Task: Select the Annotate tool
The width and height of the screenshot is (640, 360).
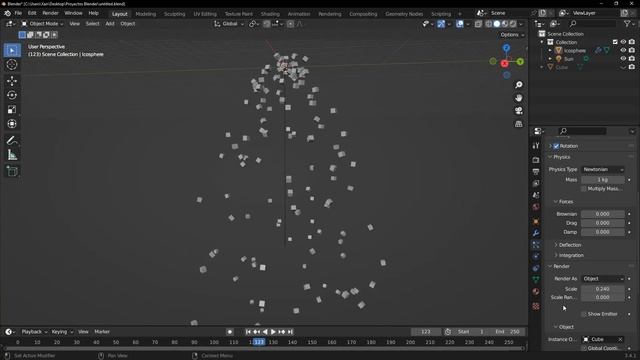Action: pyautogui.click(x=12, y=140)
